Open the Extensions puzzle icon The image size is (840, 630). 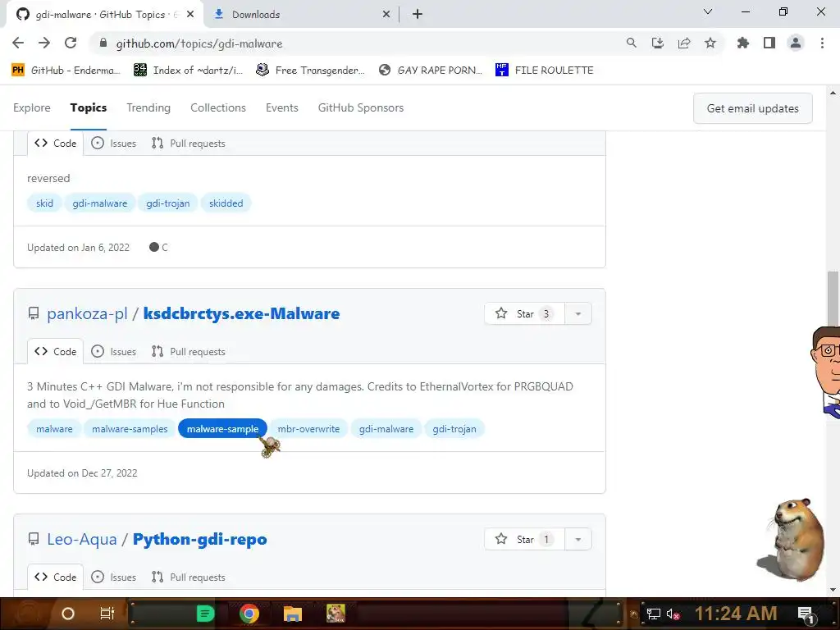pos(743,43)
